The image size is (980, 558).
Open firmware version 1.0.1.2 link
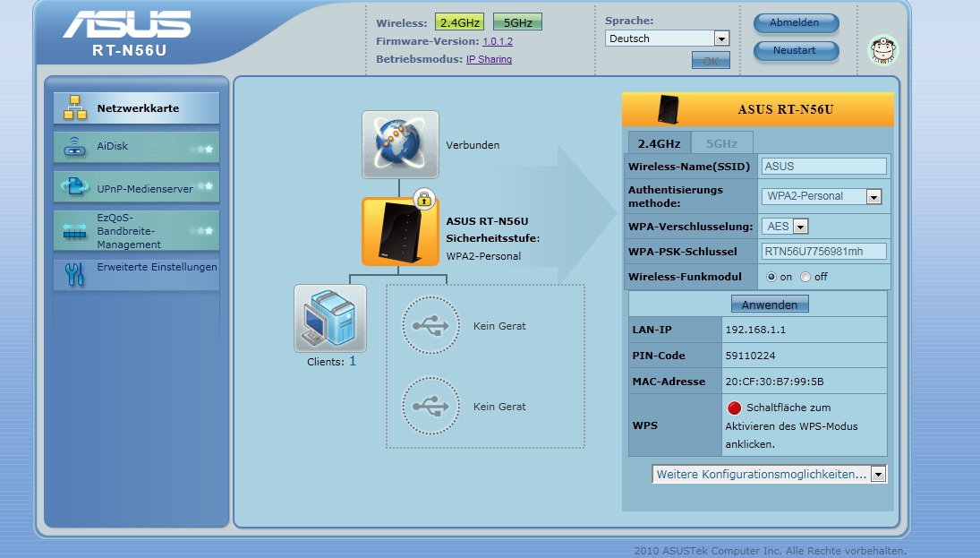(x=498, y=41)
